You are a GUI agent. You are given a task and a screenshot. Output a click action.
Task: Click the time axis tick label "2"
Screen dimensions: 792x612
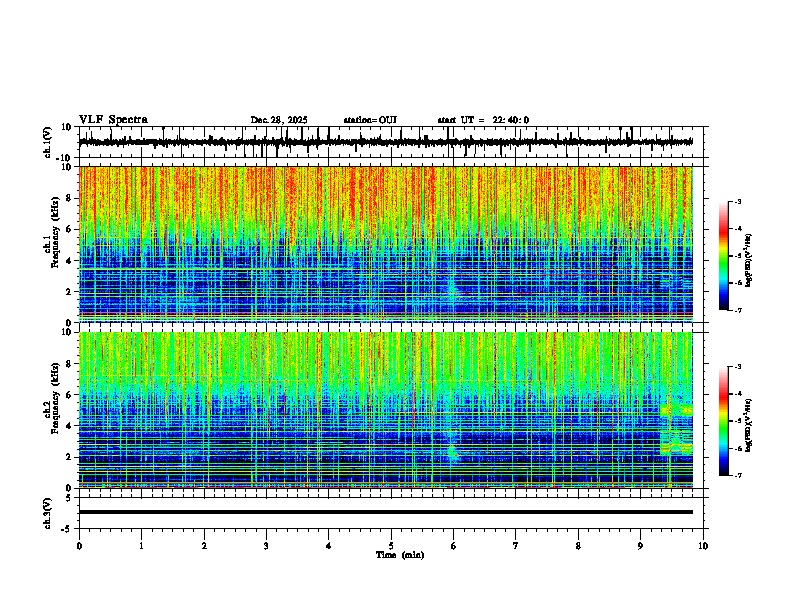(x=204, y=546)
